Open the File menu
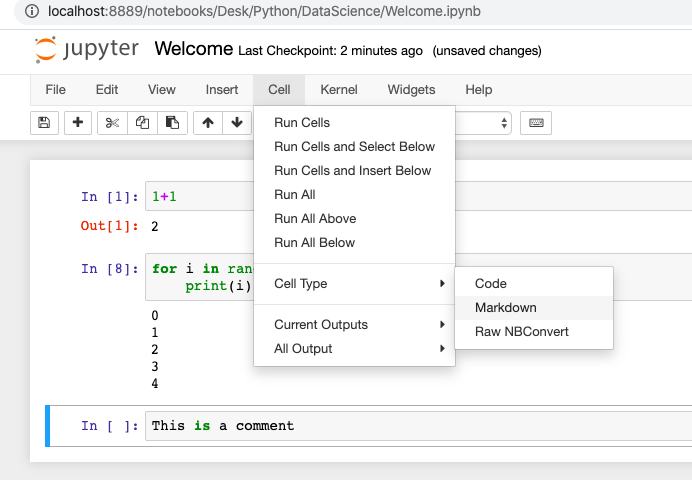This screenshot has height=480, width=692. coord(56,90)
